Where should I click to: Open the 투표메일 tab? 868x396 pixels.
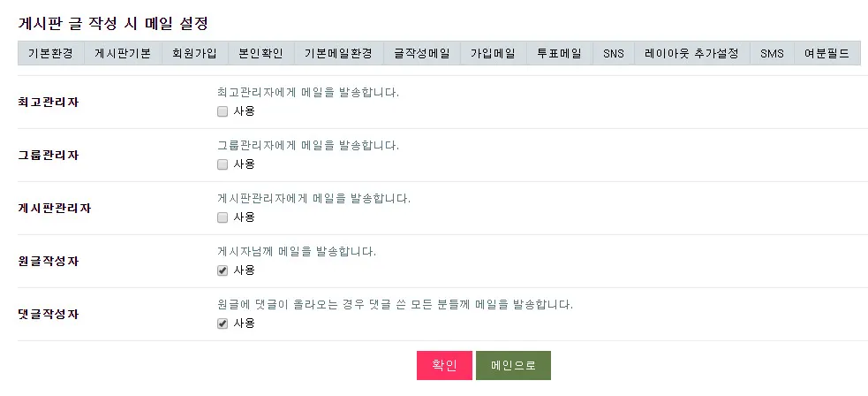(559, 53)
